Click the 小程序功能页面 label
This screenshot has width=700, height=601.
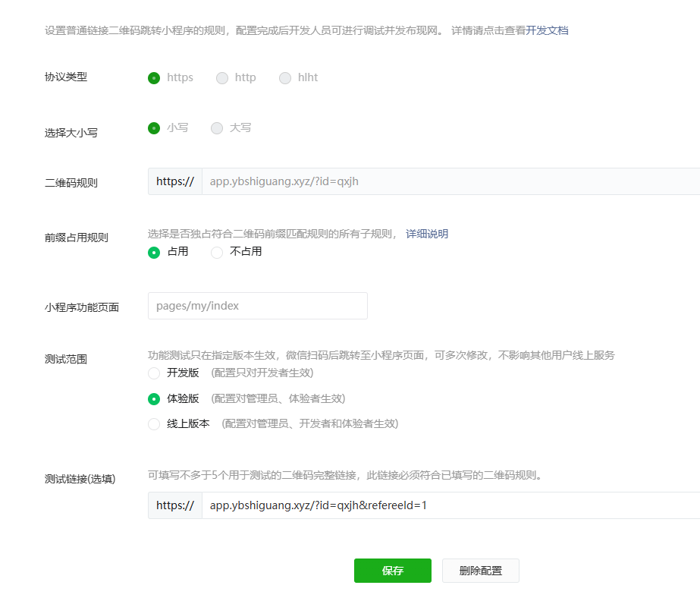pos(82,307)
